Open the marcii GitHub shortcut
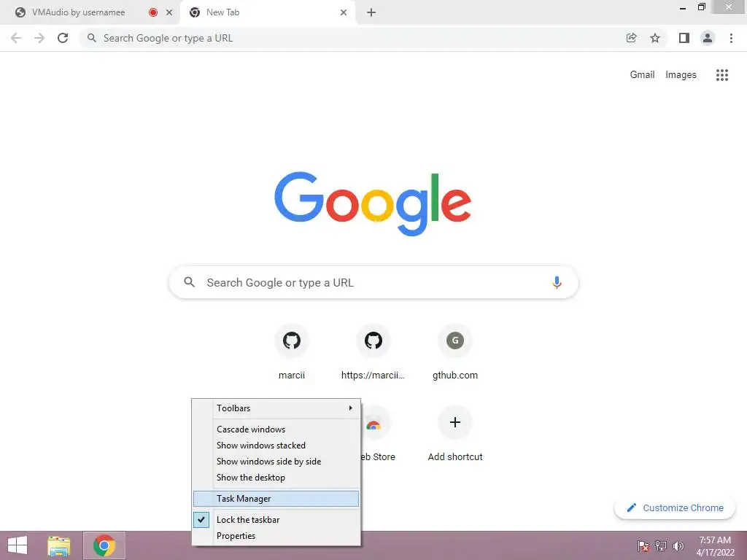 (292, 341)
